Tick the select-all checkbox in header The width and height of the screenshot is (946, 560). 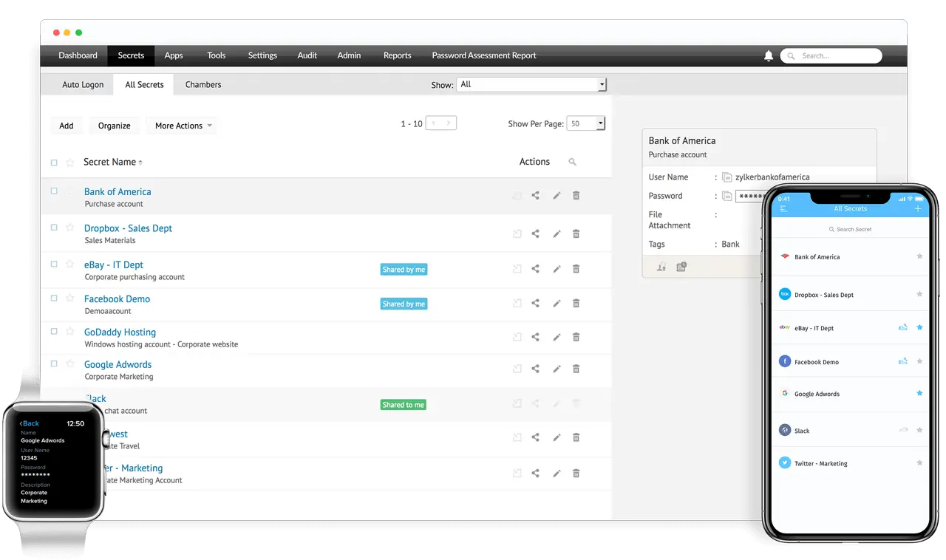pos(54,163)
